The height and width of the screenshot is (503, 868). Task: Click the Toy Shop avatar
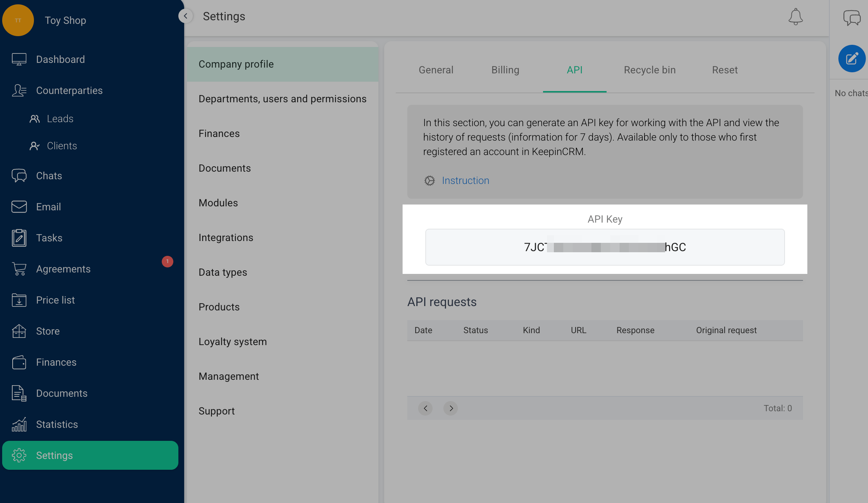pos(18,20)
